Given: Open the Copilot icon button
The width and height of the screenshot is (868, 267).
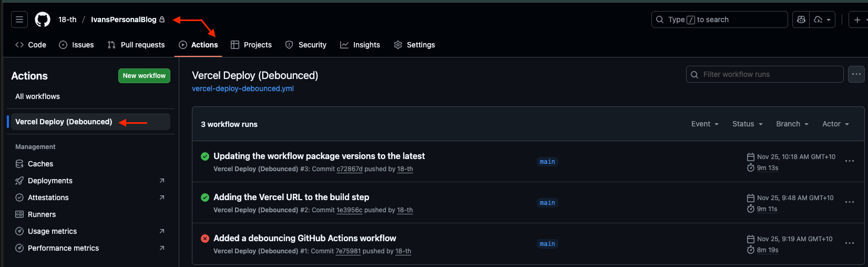Looking at the screenshot, I should click(x=801, y=19).
